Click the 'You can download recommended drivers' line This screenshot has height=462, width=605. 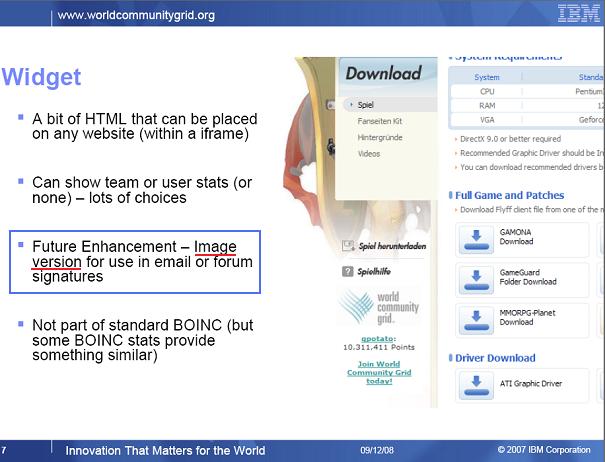(531, 167)
